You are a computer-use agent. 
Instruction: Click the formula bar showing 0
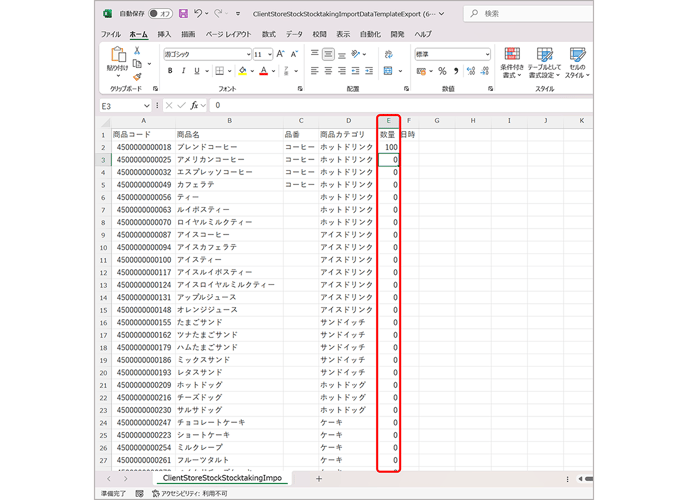click(401, 105)
